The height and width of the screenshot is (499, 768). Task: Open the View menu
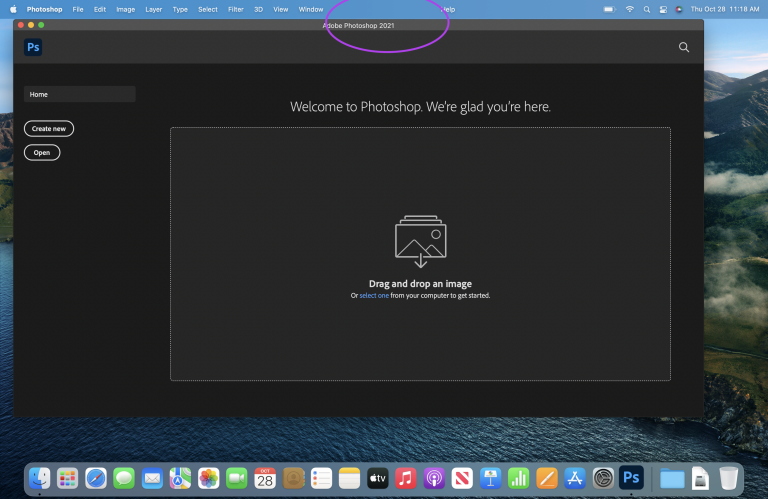pos(281,9)
